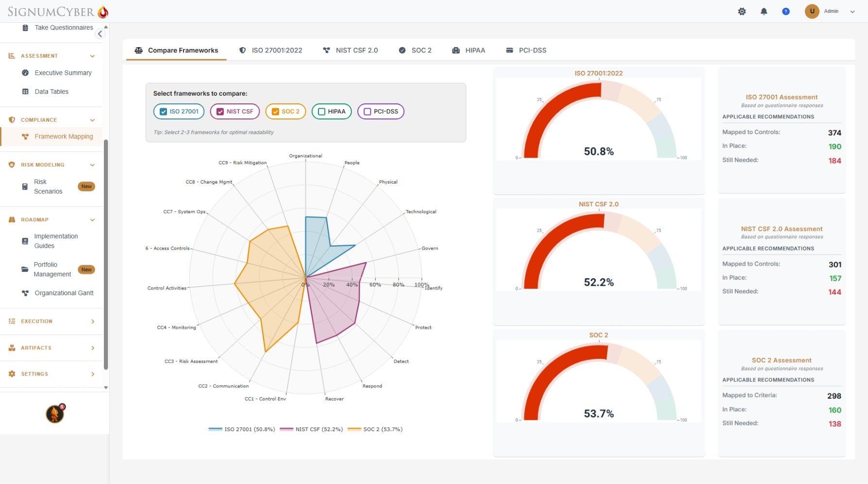Open the notifications bell
Image resolution: width=868 pixels, height=484 pixels.
point(764,11)
